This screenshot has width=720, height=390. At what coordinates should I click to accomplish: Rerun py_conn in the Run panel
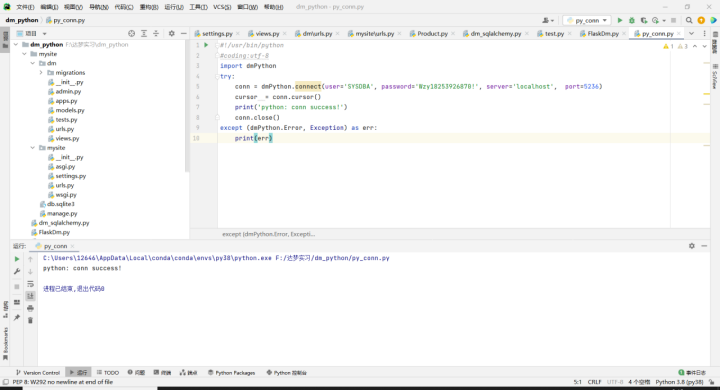click(x=17, y=259)
